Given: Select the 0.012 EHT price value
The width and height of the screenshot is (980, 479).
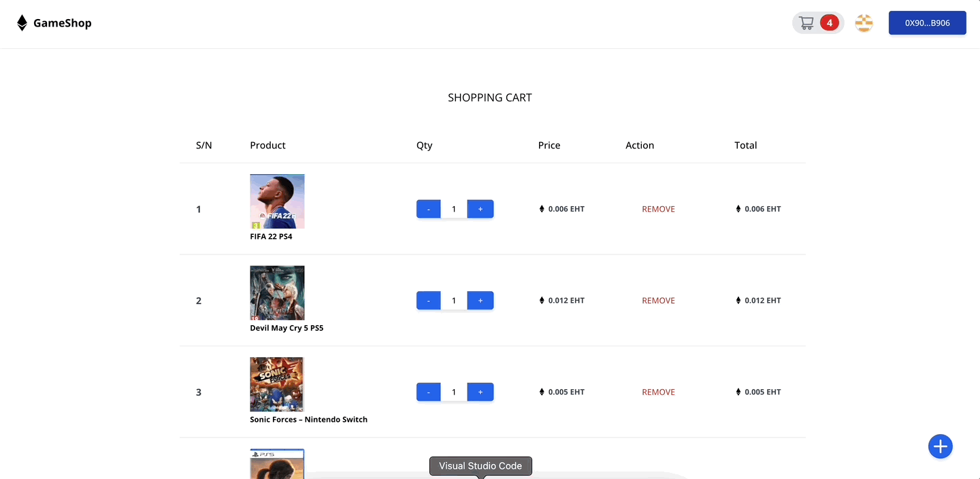Looking at the screenshot, I should click(x=566, y=300).
